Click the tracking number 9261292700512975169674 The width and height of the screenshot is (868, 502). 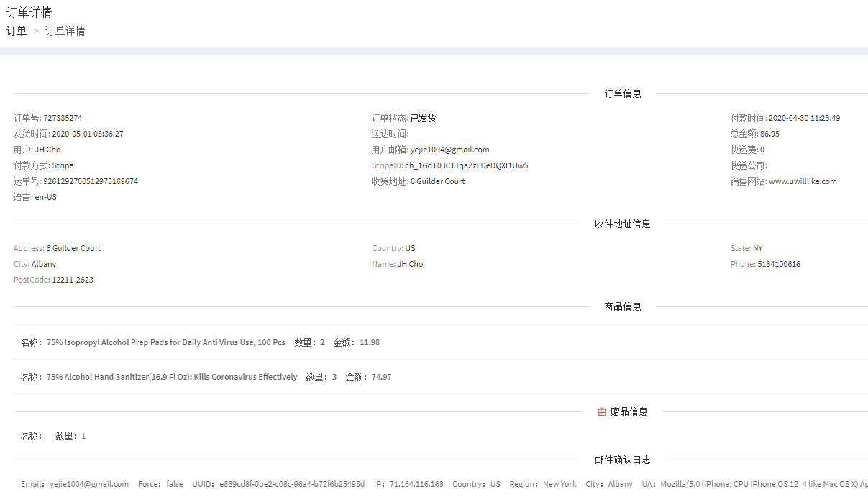tap(91, 181)
